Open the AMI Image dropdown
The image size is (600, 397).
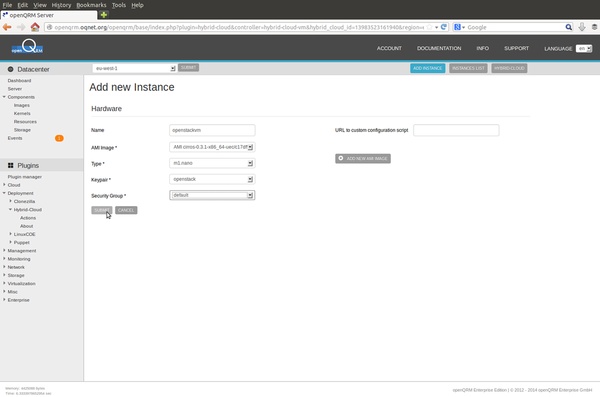pyautogui.click(x=212, y=147)
